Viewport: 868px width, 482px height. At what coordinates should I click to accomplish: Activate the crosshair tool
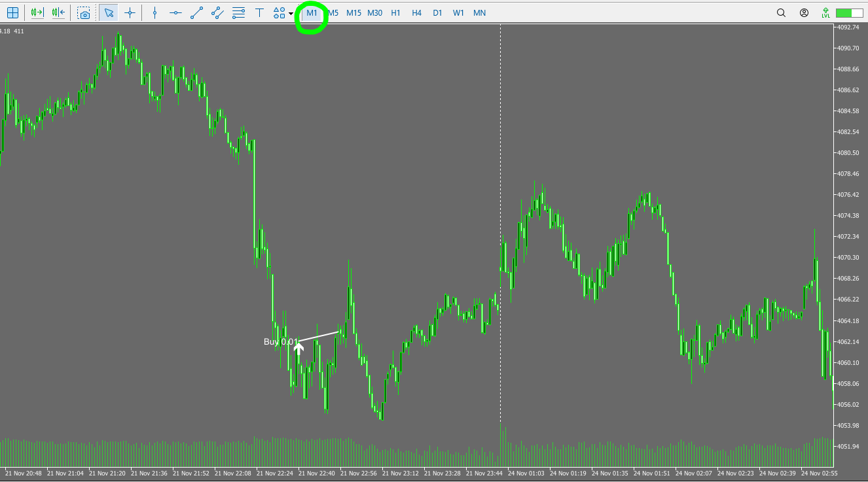pyautogui.click(x=129, y=12)
